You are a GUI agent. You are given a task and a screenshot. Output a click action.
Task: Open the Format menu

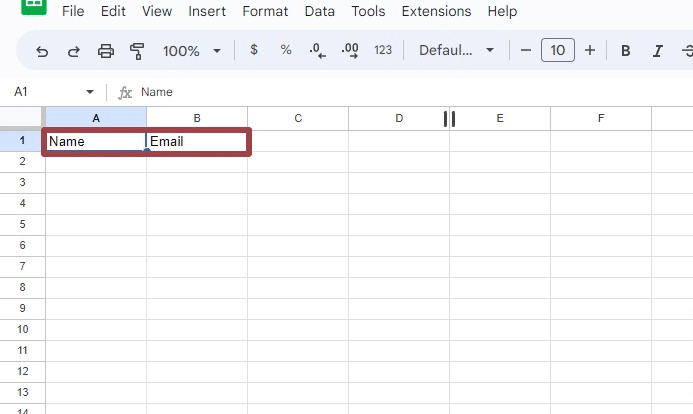pos(265,11)
